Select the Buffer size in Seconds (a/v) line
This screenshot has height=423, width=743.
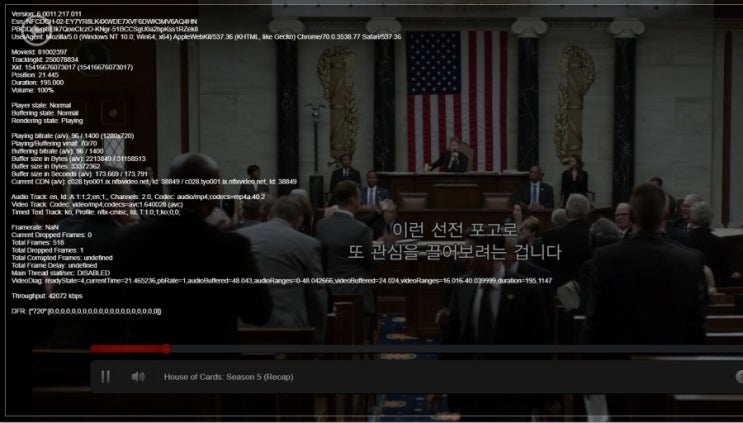tap(80, 174)
